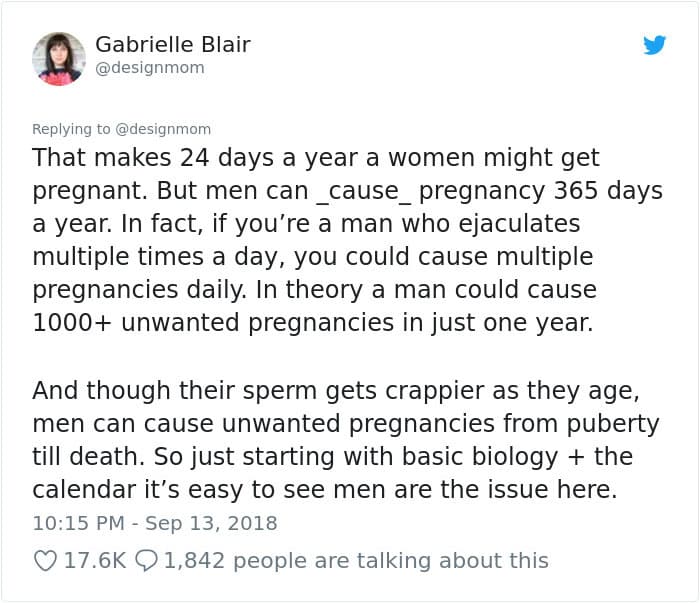
Task: Click the tweet paragraph starting "That makes 24 days"
Action: (347, 240)
